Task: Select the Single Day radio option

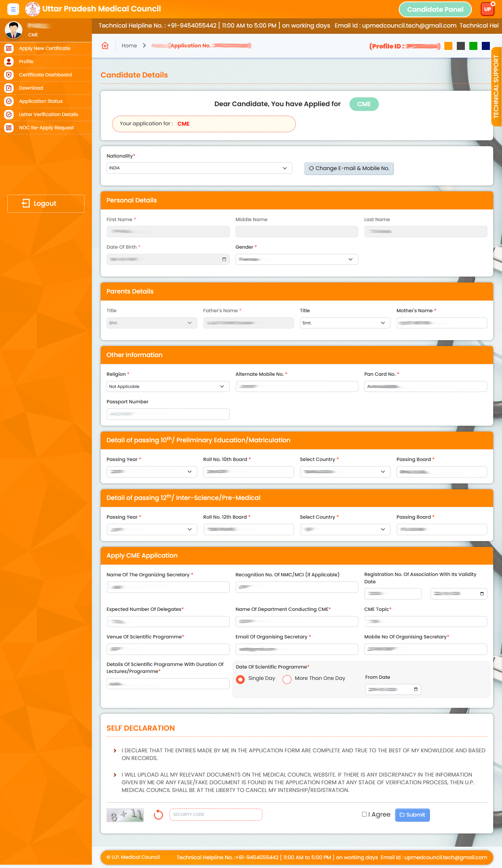Action: [240, 679]
